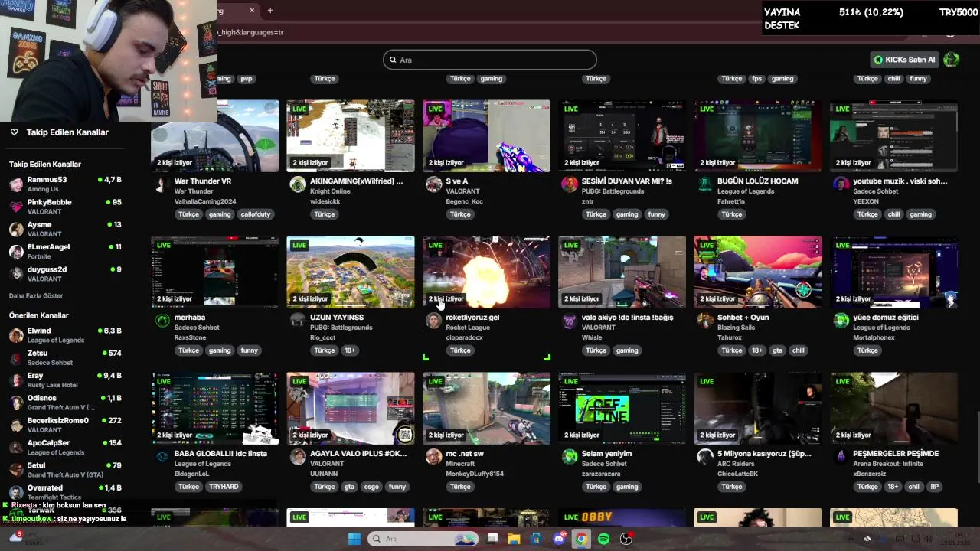This screenshot has width=980, height=551.
Task: Open the UZUN YAYINSS channel avatar
Action: (x=298, y=321)
